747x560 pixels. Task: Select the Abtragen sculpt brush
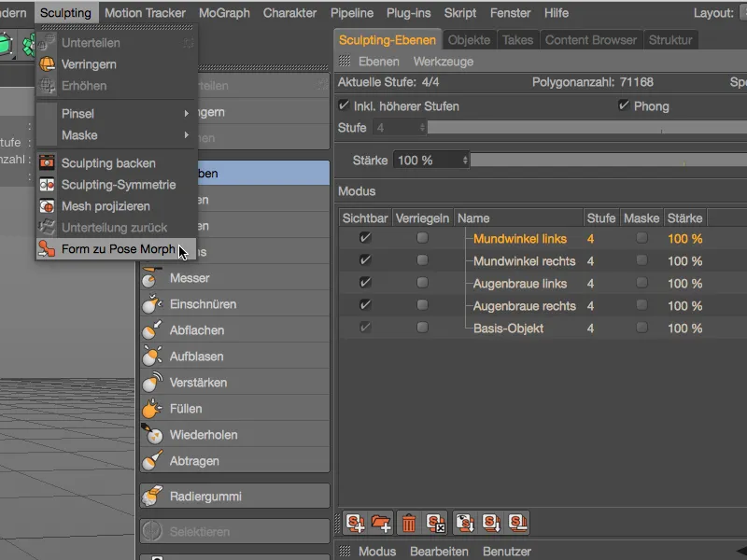(x=235, y=461)
